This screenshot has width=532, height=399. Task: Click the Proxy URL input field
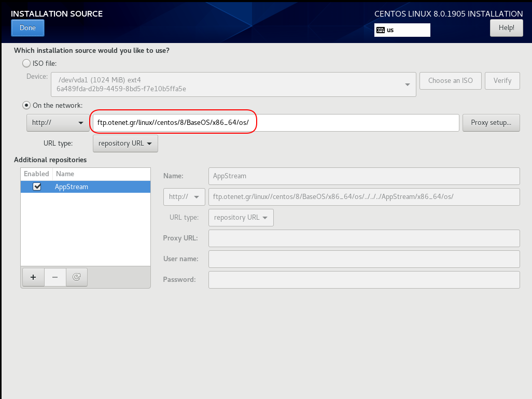coord(363,238)
